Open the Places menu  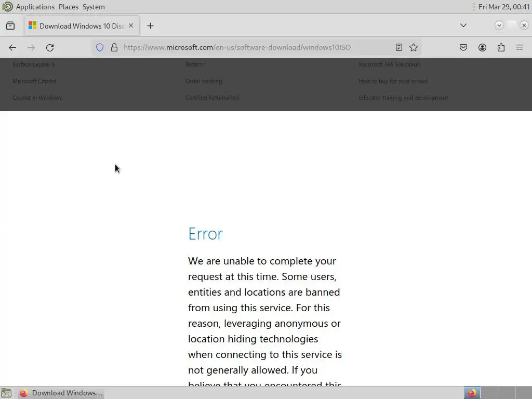(69, 7)
